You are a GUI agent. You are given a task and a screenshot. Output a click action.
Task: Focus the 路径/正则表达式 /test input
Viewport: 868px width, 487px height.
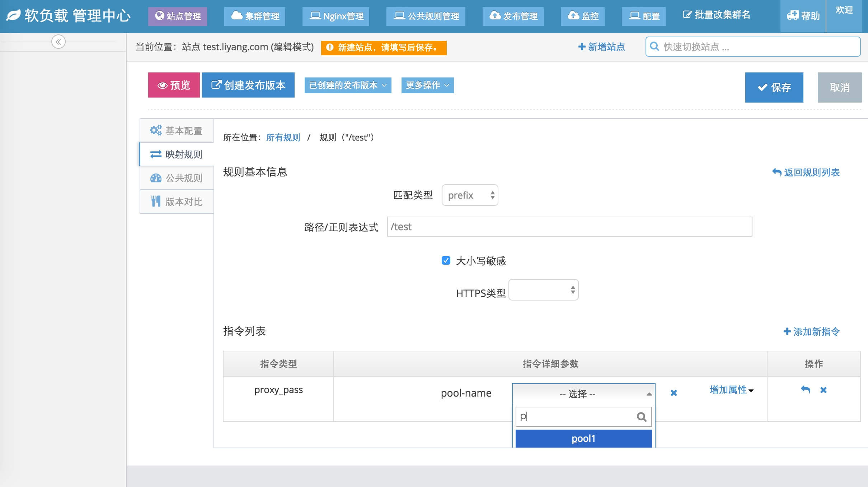tap(569, 227)
